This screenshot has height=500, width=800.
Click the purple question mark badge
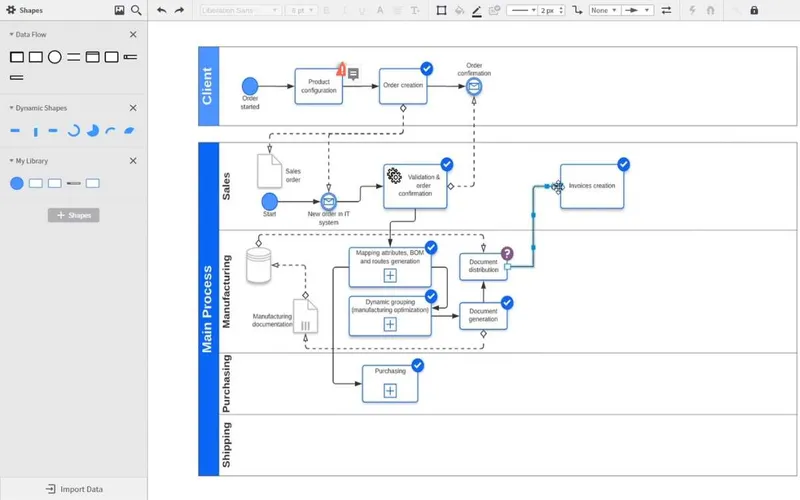(x=507, y=253)
